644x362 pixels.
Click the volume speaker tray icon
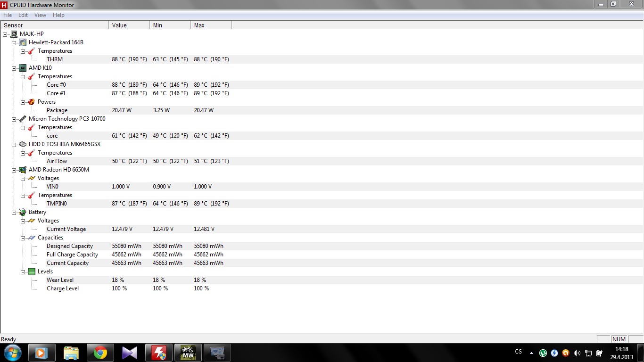pyautogui.click(x=577, y=353)
